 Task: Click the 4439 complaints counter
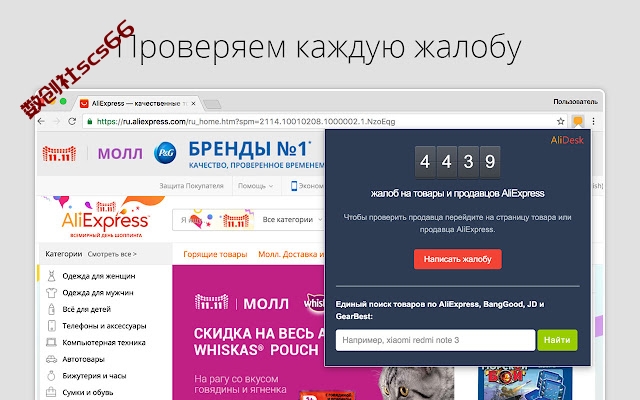tap(458, 162)
